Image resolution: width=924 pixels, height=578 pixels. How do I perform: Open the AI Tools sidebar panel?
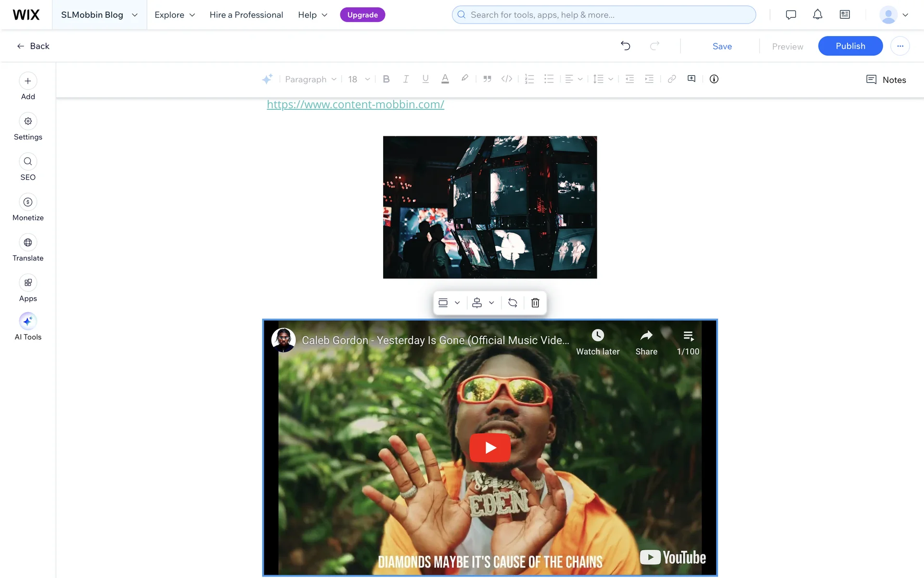(x=28, y=321)
